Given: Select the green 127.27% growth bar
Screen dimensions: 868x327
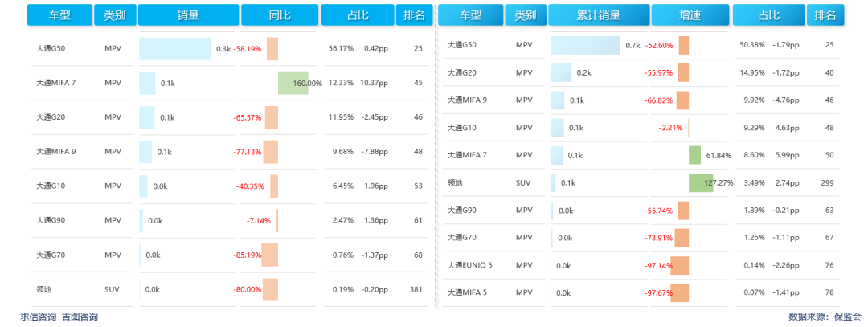Looking at the screenshot, I should (700, 182).
